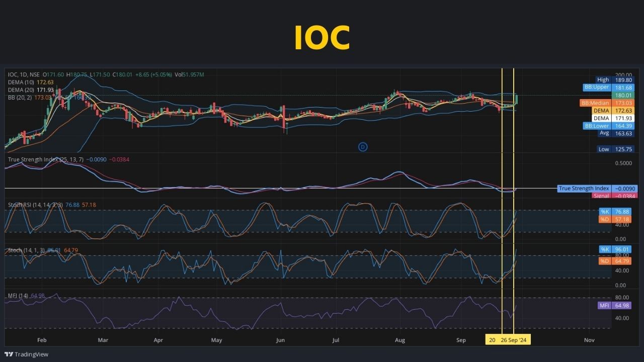This screenshot has height=362, width=644.
Task: Click the BB:Median 173.03 label
Action: (x=606, y=103)
